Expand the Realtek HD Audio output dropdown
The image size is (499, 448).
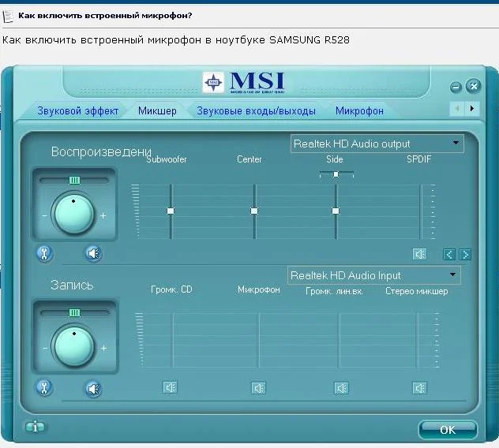tap(456, 144)
